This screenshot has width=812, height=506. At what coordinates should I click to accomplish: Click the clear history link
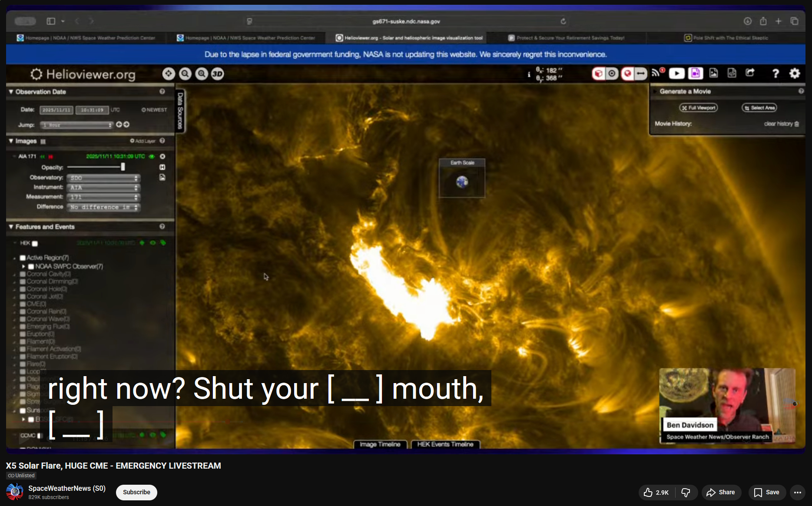pos(781,124)
